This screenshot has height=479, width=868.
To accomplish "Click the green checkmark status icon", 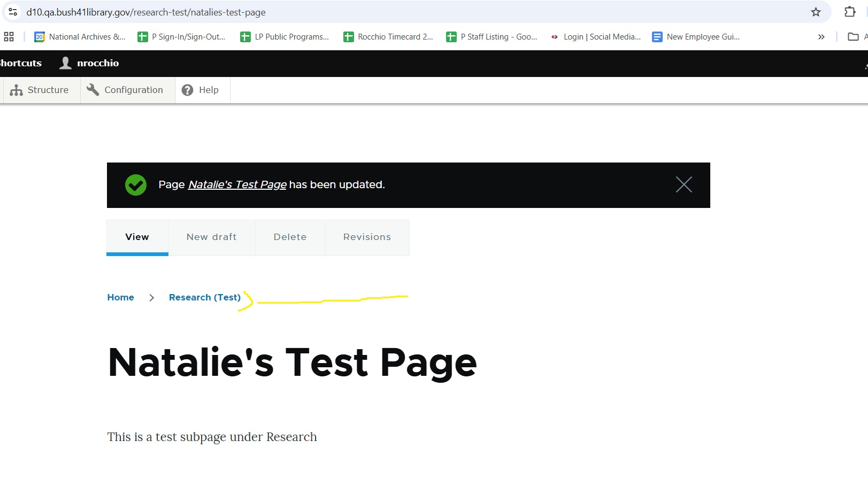I will [x=136, y=185].
